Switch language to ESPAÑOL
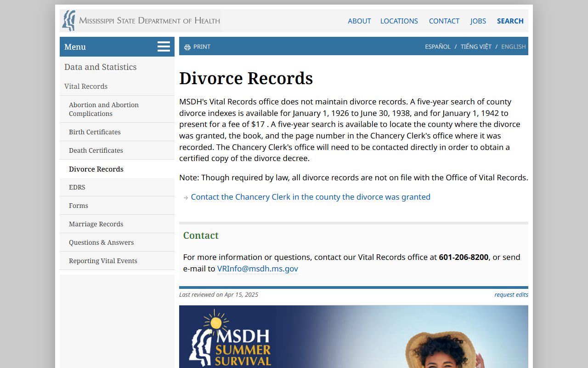This screenshot has height=368, width=588. pyautogui.click(x=438, y=46)
